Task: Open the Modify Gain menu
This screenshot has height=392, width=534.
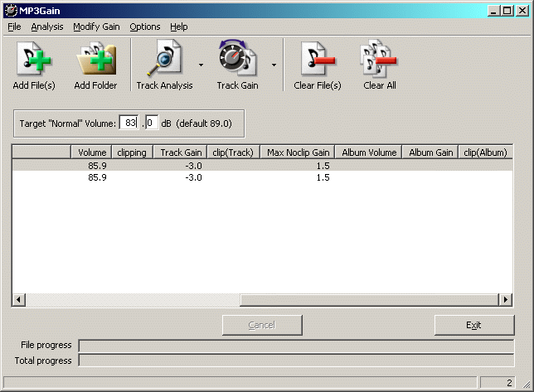Action: [x=96, y=27]
